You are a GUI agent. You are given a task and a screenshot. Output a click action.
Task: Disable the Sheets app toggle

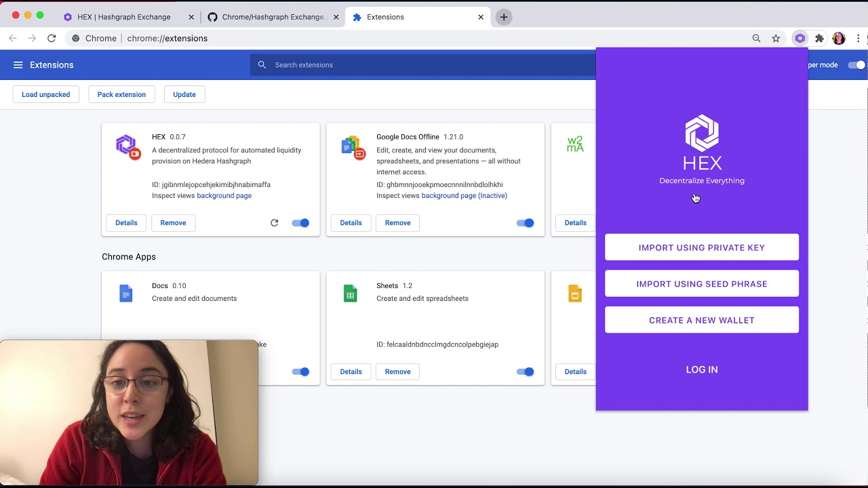click(525, 371)
